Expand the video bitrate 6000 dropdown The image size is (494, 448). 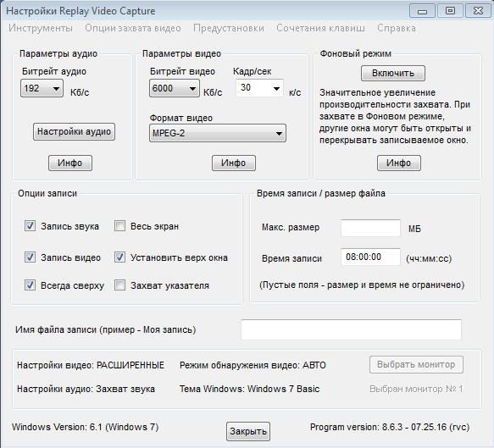point(175,88)
